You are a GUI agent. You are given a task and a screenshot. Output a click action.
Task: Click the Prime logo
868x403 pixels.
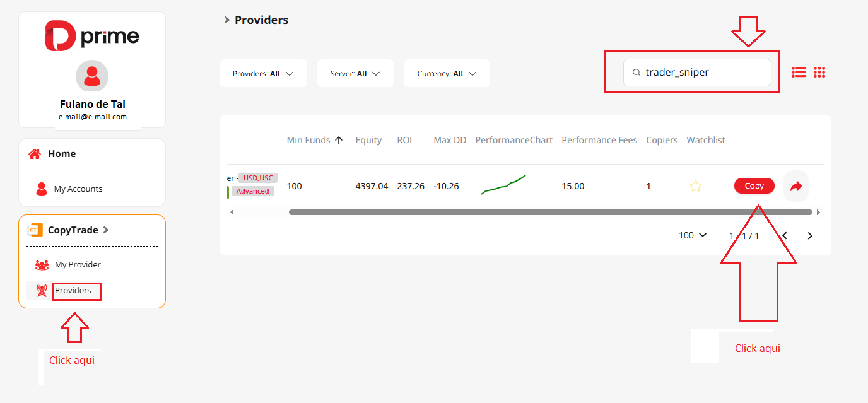pyautogui.click(x=92, y=36)
